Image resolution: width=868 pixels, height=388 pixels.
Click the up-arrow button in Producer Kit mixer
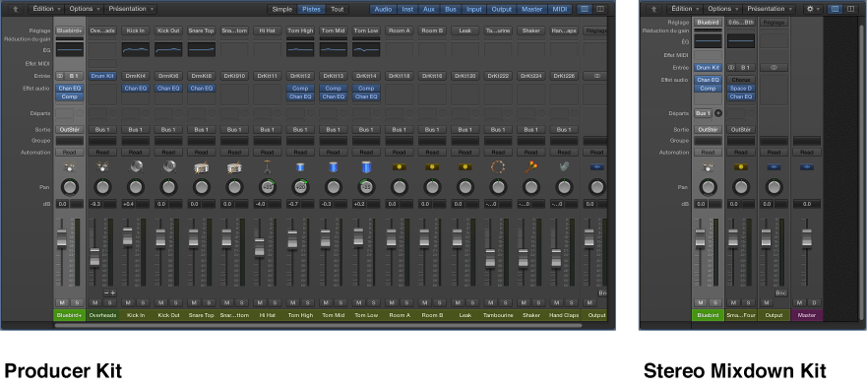coord(16,9)
